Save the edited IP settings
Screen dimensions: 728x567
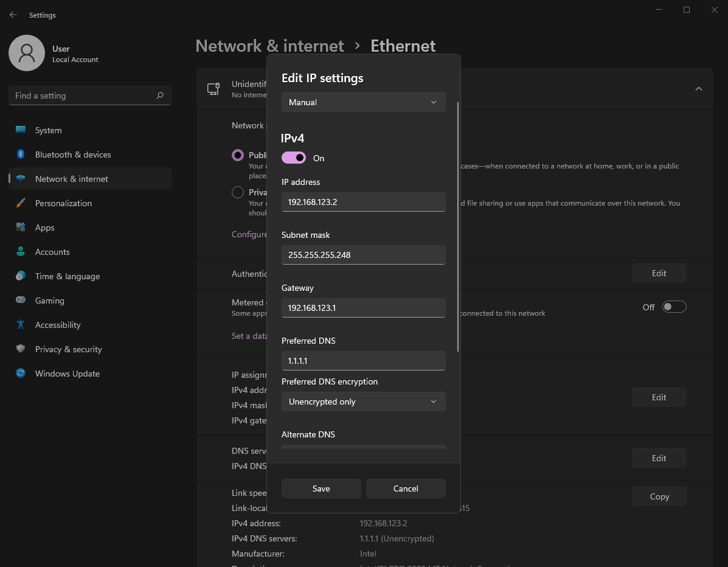tap(321, 489)
